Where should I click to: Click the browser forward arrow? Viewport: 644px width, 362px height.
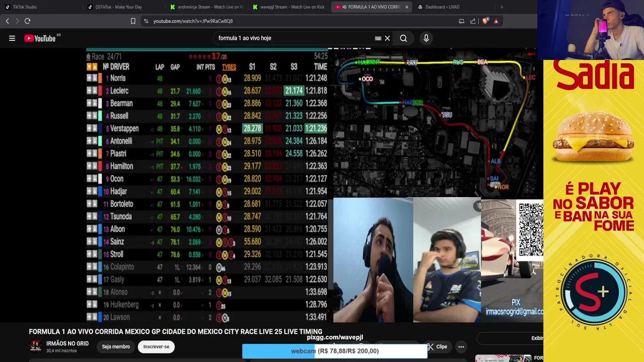click(17, 21)
